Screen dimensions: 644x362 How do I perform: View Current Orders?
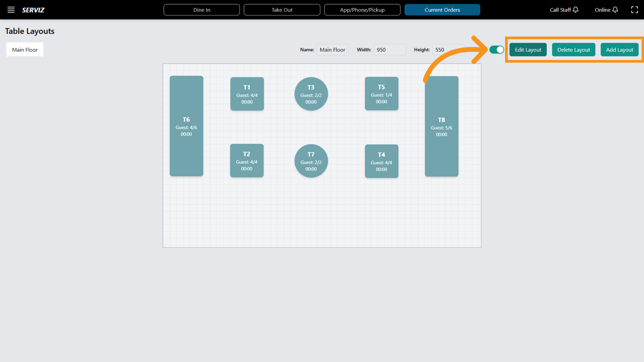(442, 10)
